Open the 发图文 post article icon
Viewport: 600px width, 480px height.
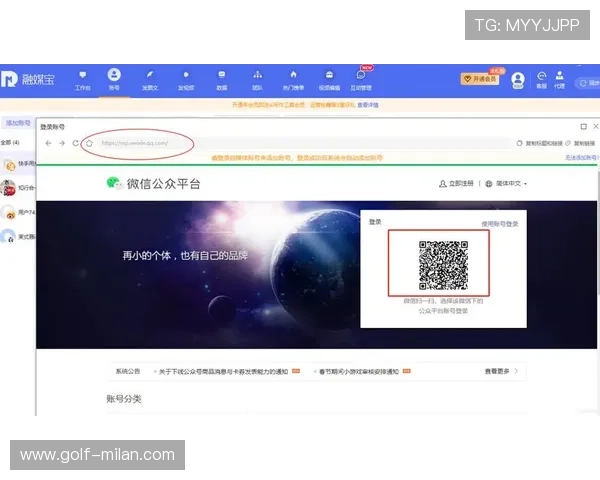(x=149, y=78)
